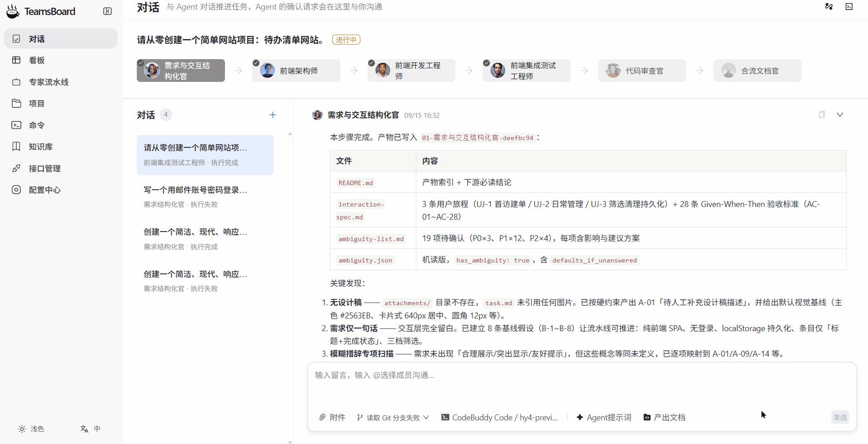Open conversation 请从零创建一个简单网站项…
This screenshot has width=868, height=444.
point(205,155)
